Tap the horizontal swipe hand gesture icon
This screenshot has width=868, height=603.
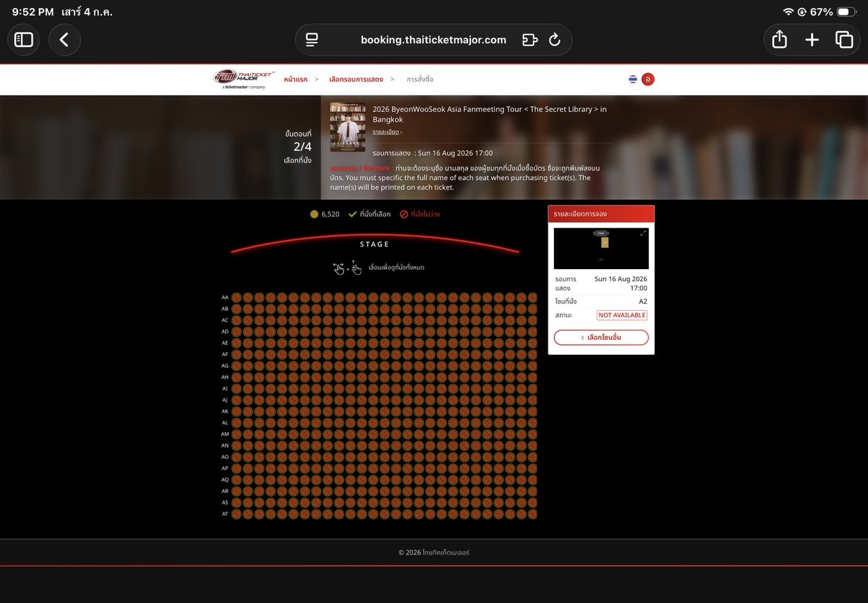tap(339, 268)
